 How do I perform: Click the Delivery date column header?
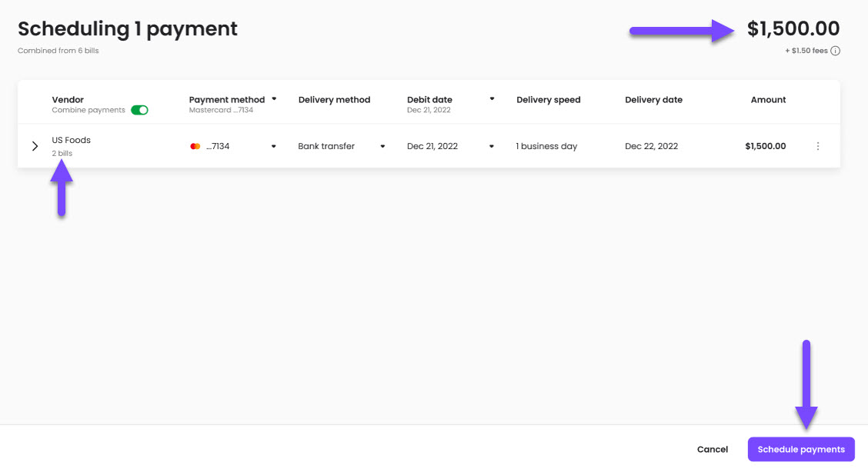[x=654, y=99]
